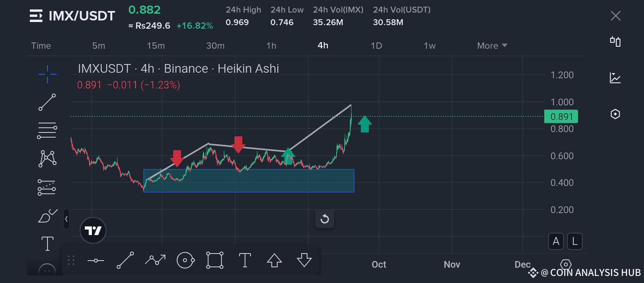Viewport: 644px width, 283px height.
Task: Expand the More timeframes dropdown
Action: (x=492, y=46)
